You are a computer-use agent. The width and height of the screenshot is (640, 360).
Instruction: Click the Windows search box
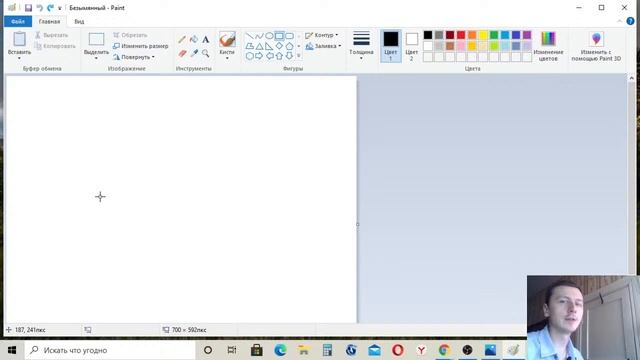click(x=110, y=350)
